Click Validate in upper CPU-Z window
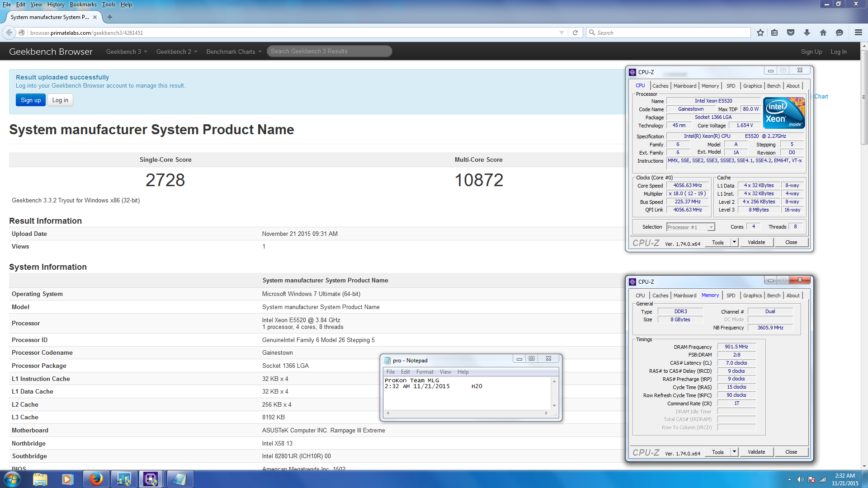The height and width of the screenshot is (488, 868). point(756,242)
